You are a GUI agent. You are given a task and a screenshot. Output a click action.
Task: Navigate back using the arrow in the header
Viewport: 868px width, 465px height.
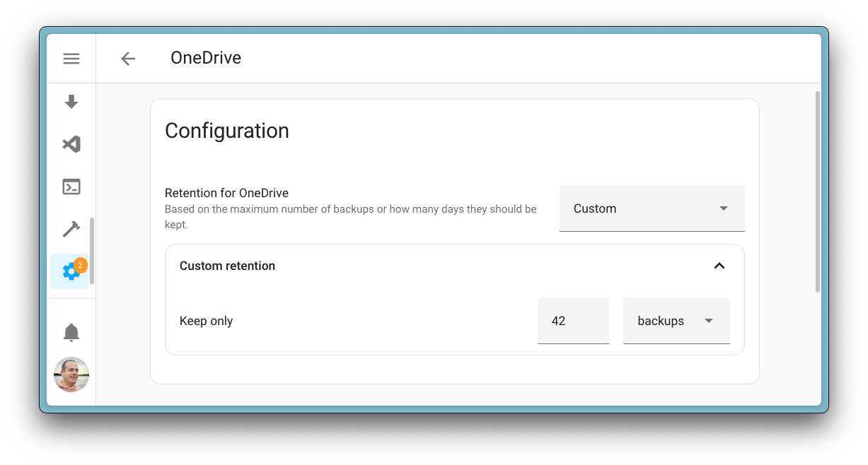[x=128, y=59]
